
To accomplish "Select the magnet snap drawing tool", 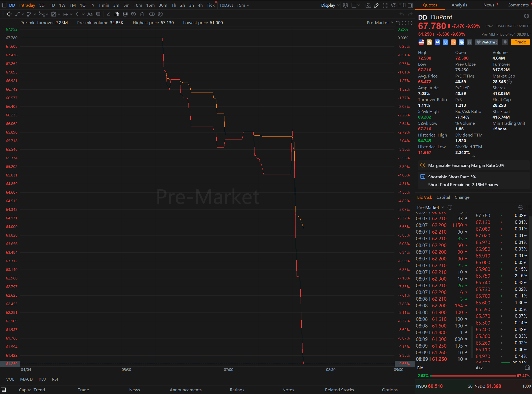I will pyautogui.click(x=117, y=14).
